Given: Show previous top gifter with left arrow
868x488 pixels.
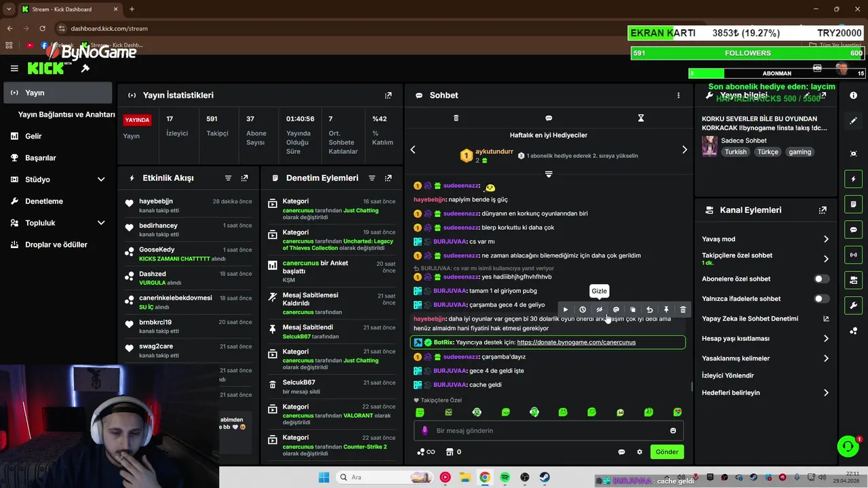Looking at the screenshot, I should pyautogui.click(x=413, y=150).
